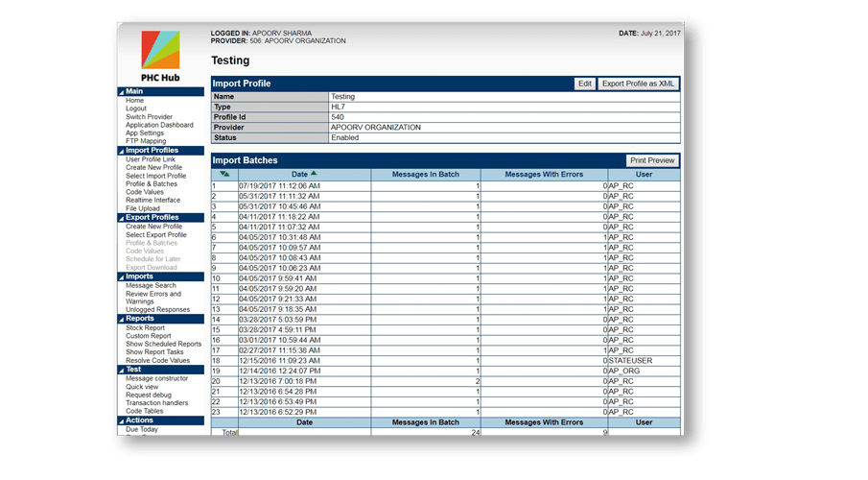Open Application Dashboard link
This screenshot has height=480, width=868.
click(159, 125)
